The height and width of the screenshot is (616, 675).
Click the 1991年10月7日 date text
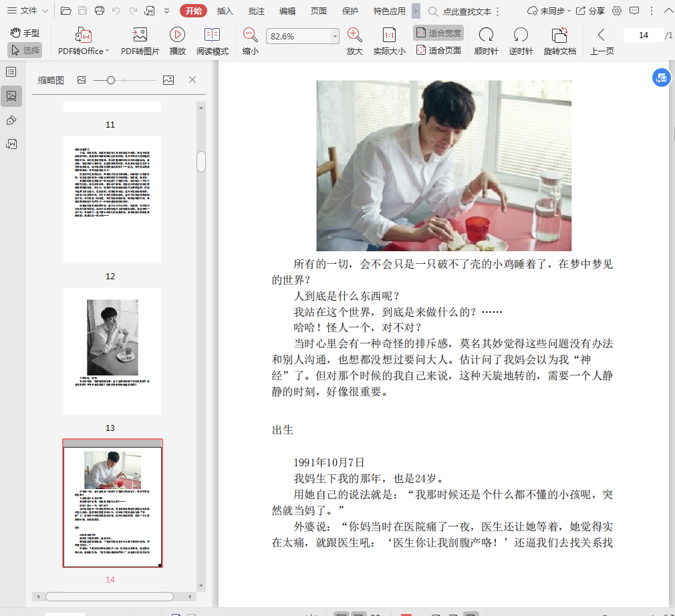coord(329,463)
